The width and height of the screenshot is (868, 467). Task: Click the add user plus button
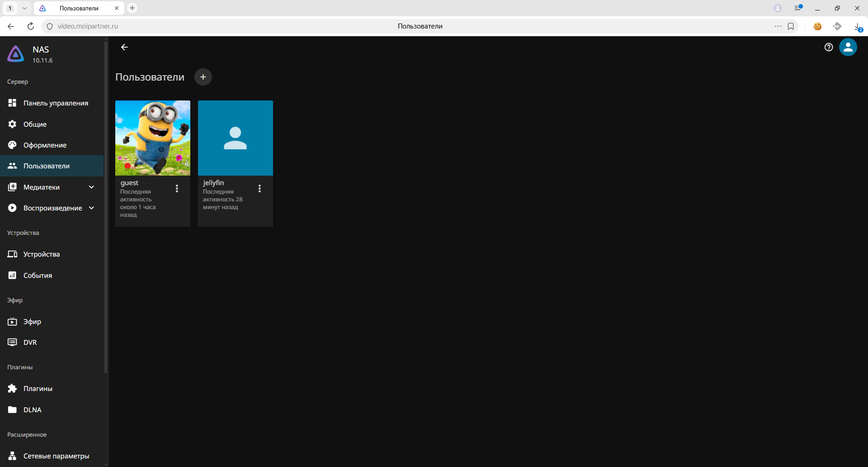click(203, 77)
